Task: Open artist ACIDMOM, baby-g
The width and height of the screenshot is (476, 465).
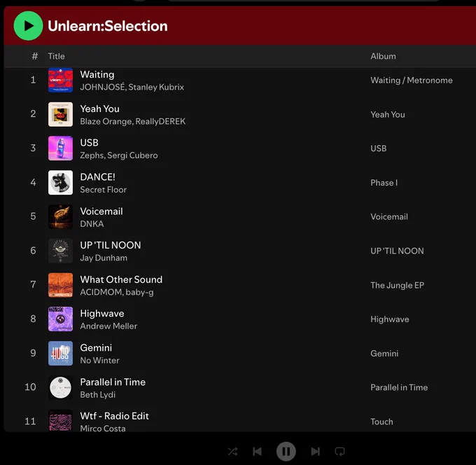Action: pos(117,292)
